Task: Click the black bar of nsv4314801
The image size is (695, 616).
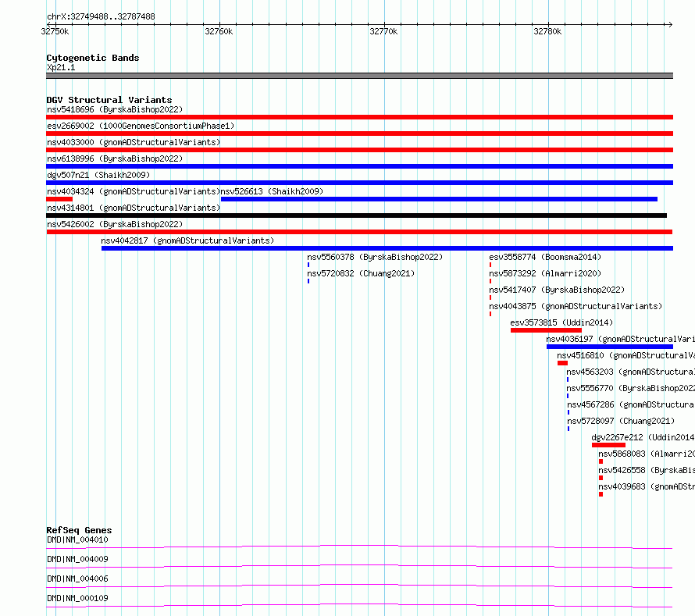Action: (356, 215)
